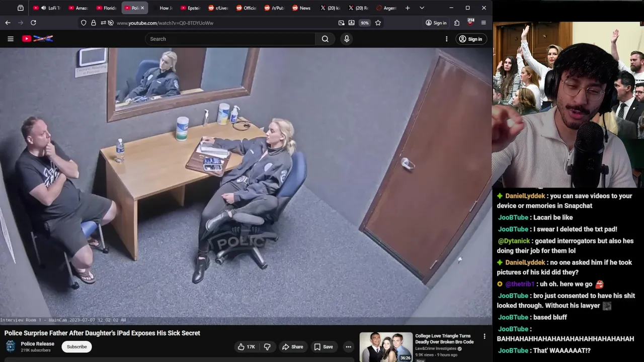Dislike the video

267,346
